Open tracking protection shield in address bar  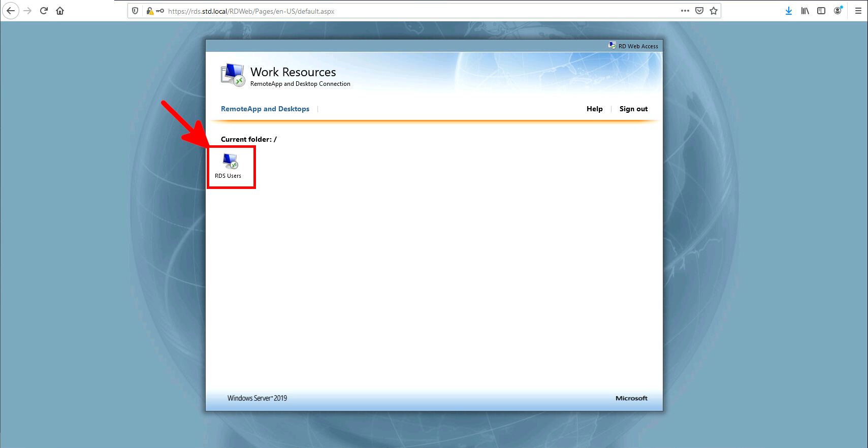[135, 11]
